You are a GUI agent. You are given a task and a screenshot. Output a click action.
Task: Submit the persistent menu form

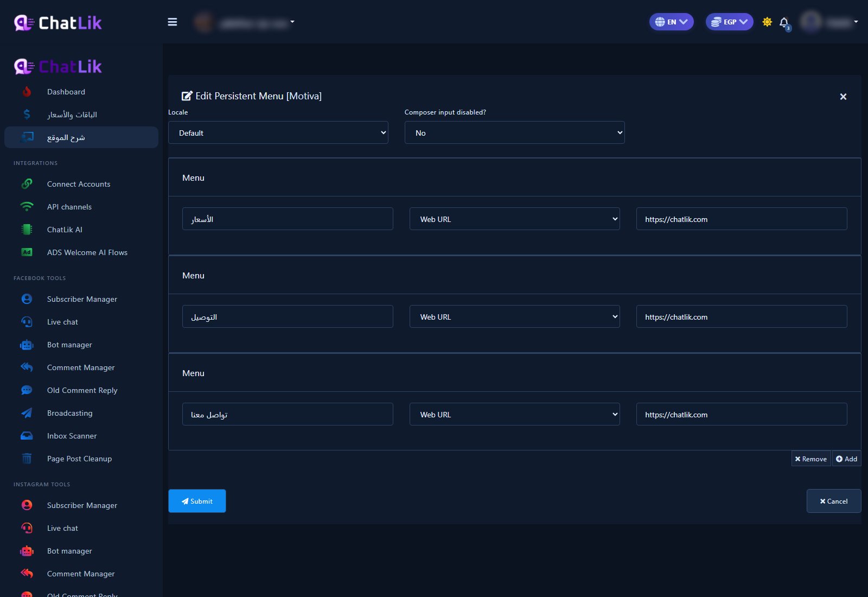tap(197, 501)
